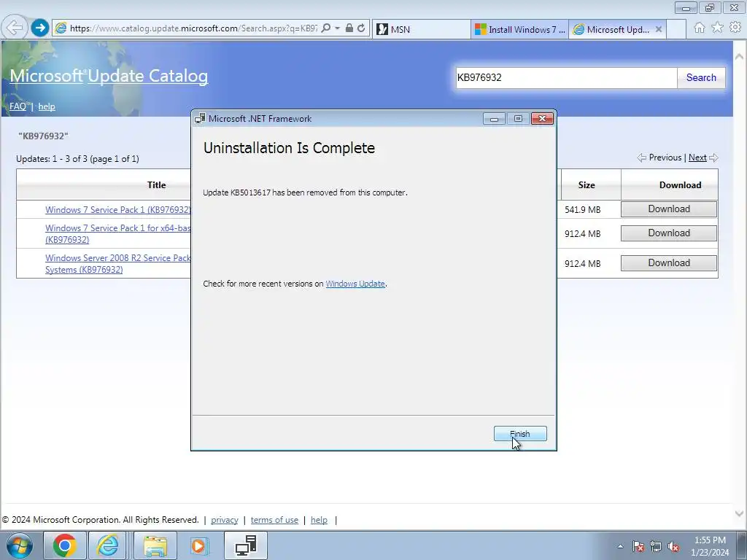Open the Windows Update link in dialog
Screen dimensions: 747x560
(x=355, y=284)
